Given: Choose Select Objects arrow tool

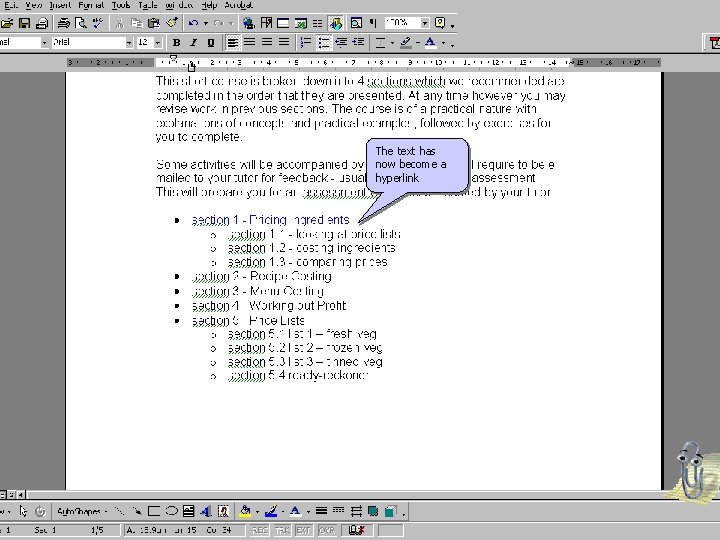Looking at the screenshot, I should pyautogui.click(x=23, y=511).
